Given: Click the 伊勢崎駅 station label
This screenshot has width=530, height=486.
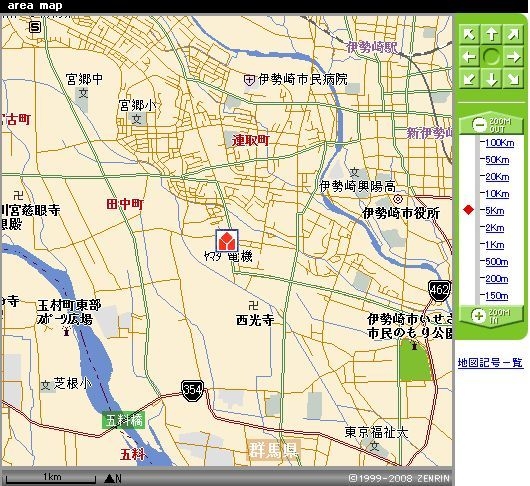Looking at the screenshot, I should [372, 47].
